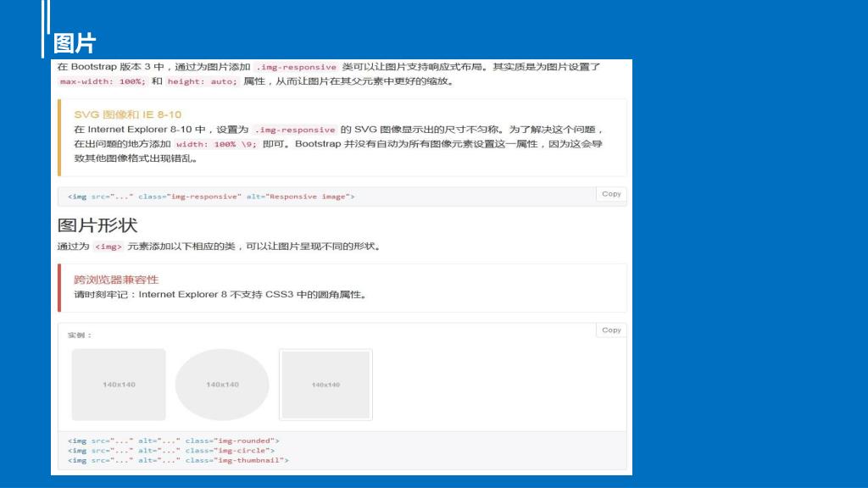This screenshot has height=488, width=868.
Task: Click the img-rounded code line
Action: coord(174,441)
